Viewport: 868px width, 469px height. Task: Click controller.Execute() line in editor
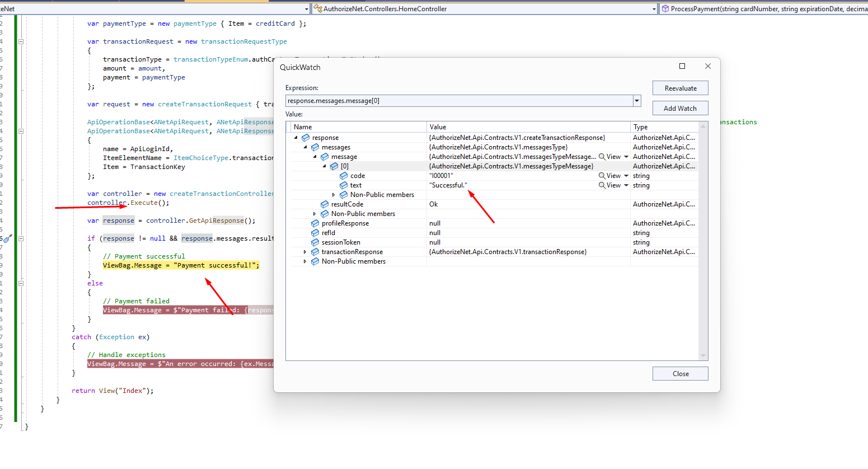(x=128, y=203)
